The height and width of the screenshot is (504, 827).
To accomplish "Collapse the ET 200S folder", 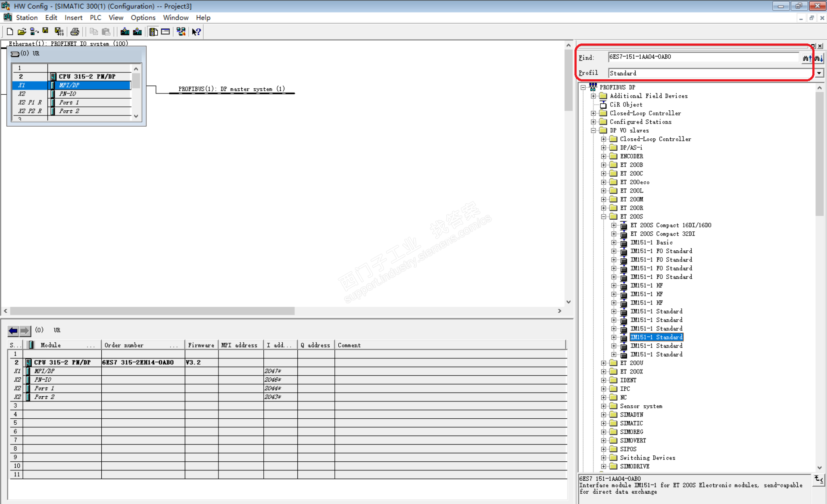I will (x=604, y=217).
